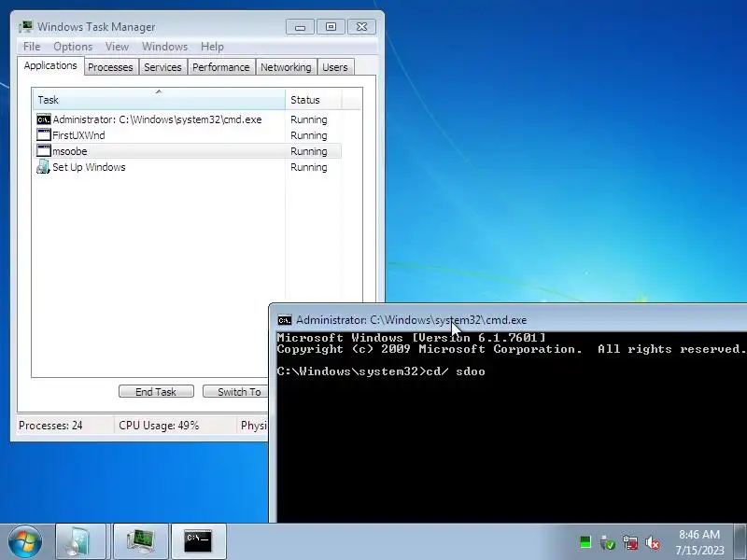Open the Windows menu in Task Manager
This screenshot has height=560, width=747.
point(165,47)
